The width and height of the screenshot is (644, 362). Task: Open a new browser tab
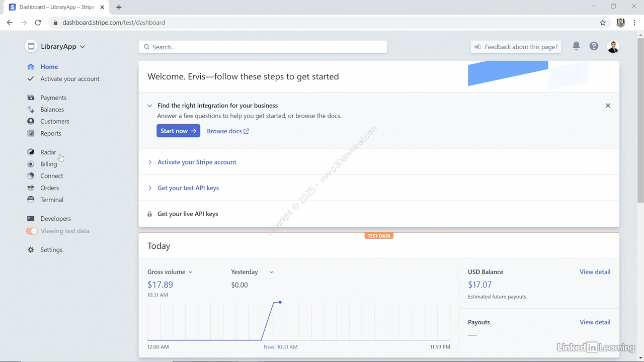(x=119, y=7)
